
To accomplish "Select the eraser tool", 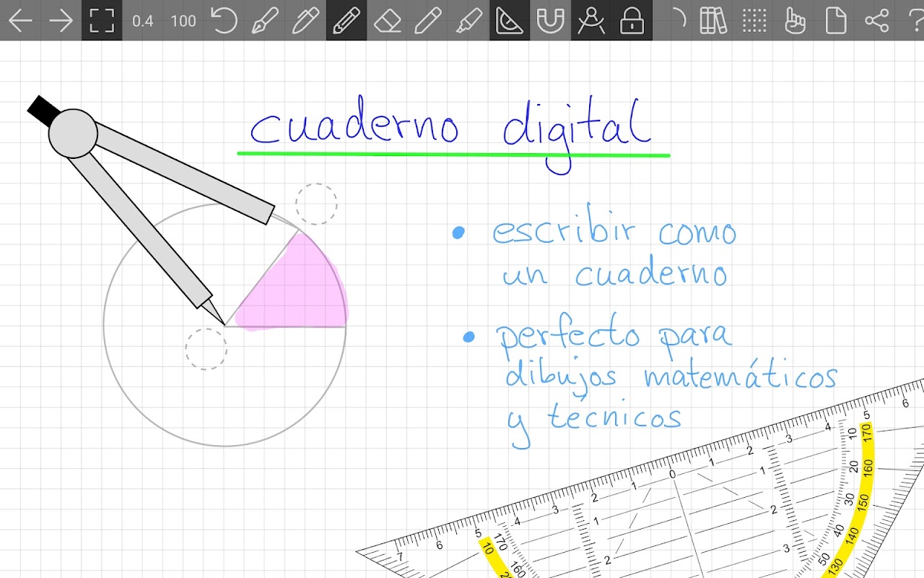I will (388, 20).
